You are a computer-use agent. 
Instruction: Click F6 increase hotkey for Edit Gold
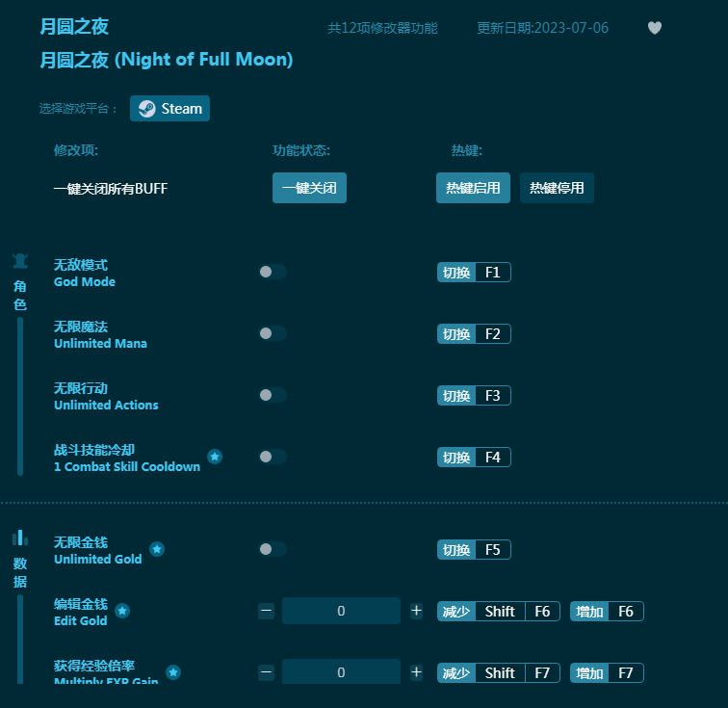[x=607, y=612]
